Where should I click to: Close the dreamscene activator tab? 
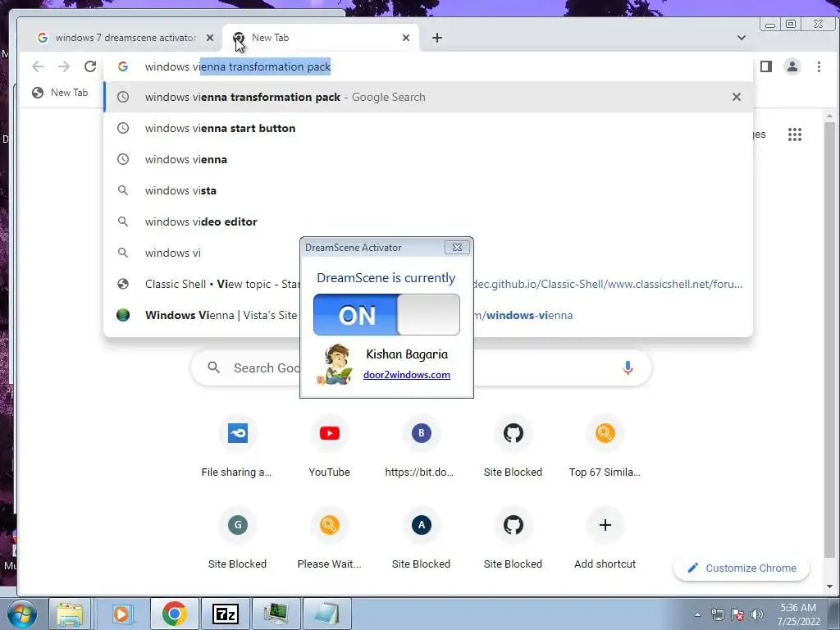tap(210, 38)
